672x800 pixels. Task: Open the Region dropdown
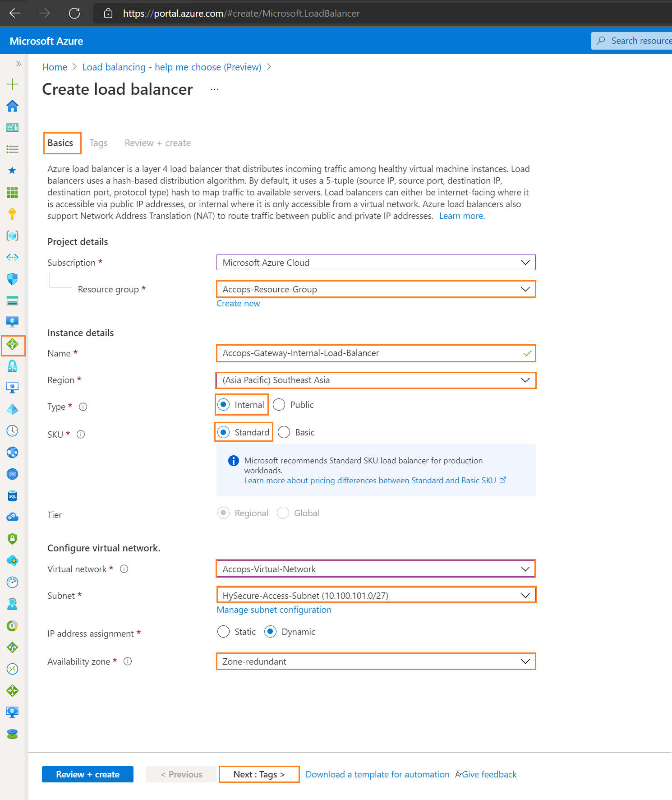(376, 380)
